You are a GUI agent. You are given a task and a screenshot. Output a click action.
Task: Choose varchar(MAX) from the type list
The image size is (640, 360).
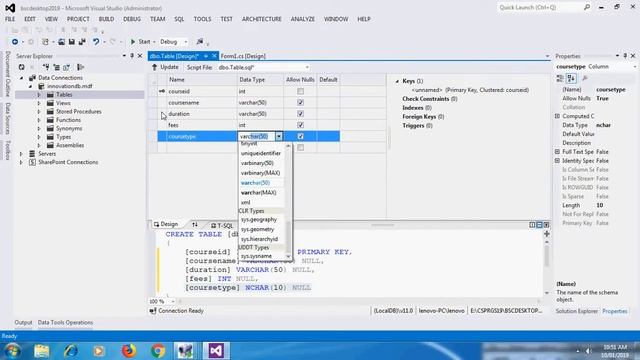click(258, 193)
